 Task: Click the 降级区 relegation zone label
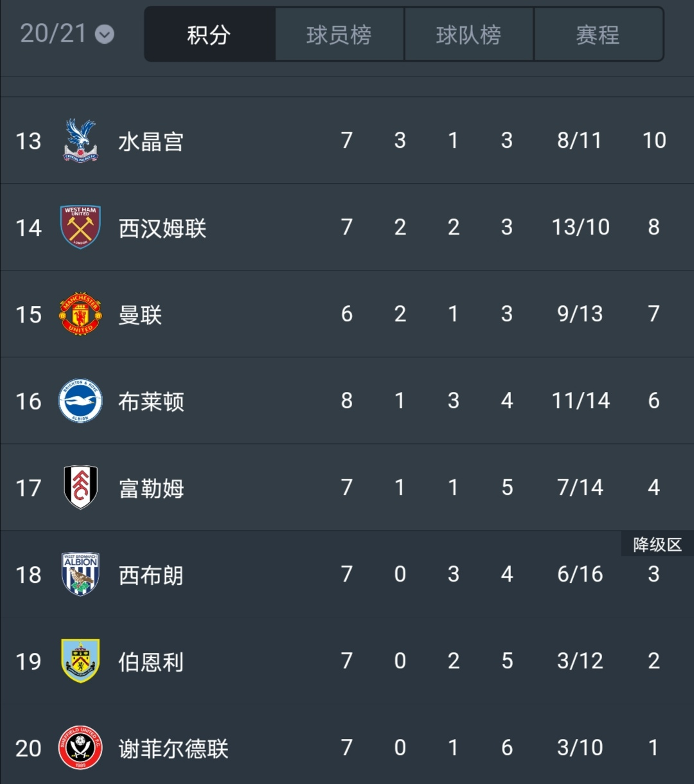tap(657, 545)
